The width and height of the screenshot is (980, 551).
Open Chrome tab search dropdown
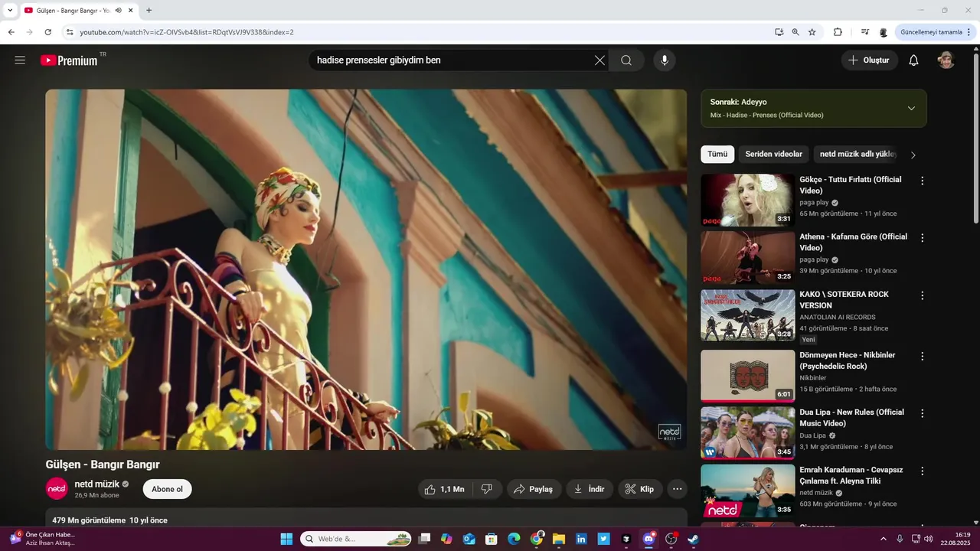point(10,11)
